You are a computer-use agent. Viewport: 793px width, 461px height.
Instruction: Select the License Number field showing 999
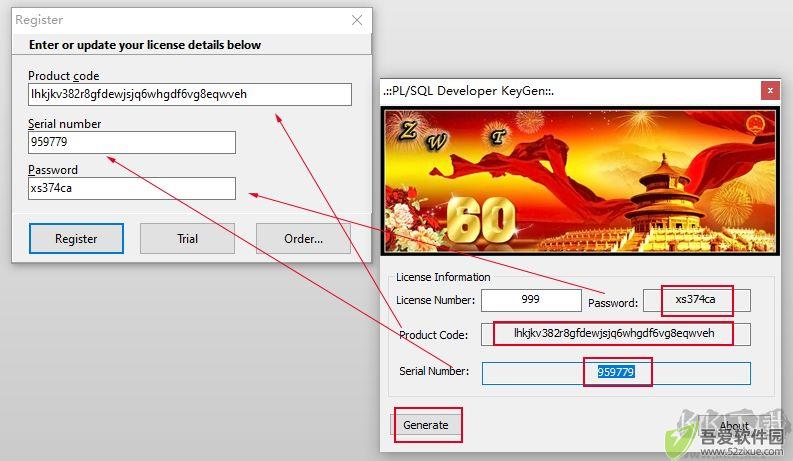point(531,300)
